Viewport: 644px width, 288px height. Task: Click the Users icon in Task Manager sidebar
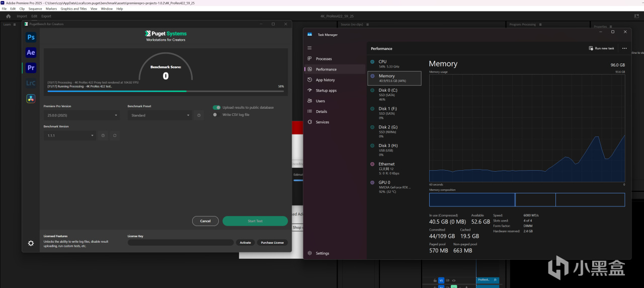click(310, 101)
